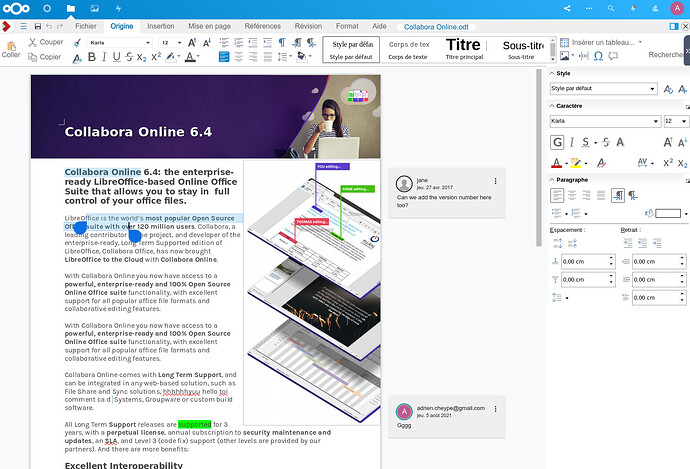Click the Nextcloud share icon in the header
Screen dimensions: 690x469
pos(567,8)
